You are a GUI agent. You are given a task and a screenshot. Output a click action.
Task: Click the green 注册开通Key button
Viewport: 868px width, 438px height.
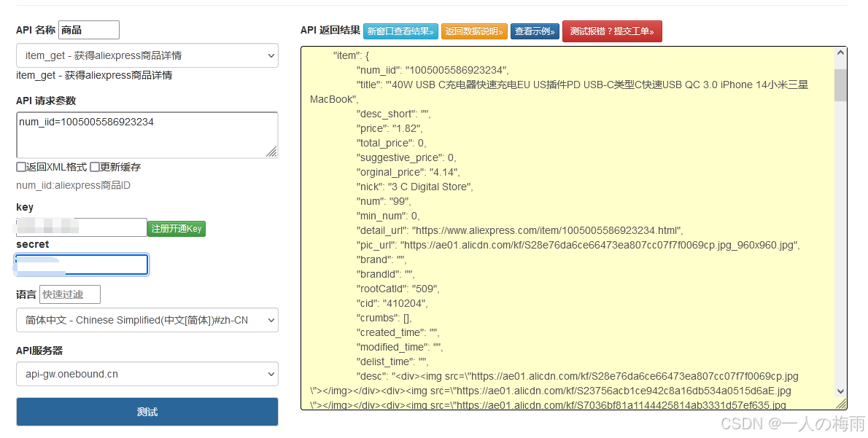point(176,228)
